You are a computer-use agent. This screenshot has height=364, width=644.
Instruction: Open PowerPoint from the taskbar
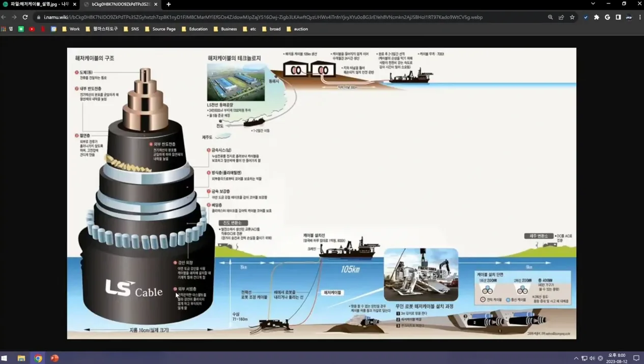[54, 358]
